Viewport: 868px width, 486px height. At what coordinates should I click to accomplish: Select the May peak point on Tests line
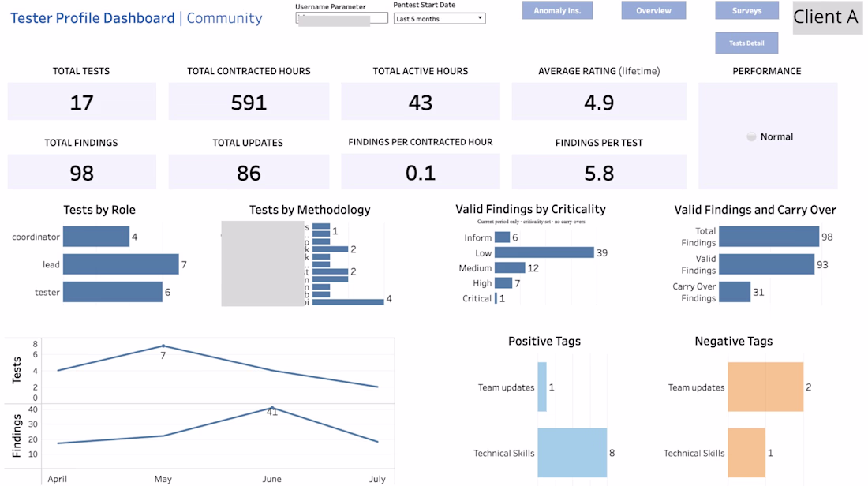[163, 346]
